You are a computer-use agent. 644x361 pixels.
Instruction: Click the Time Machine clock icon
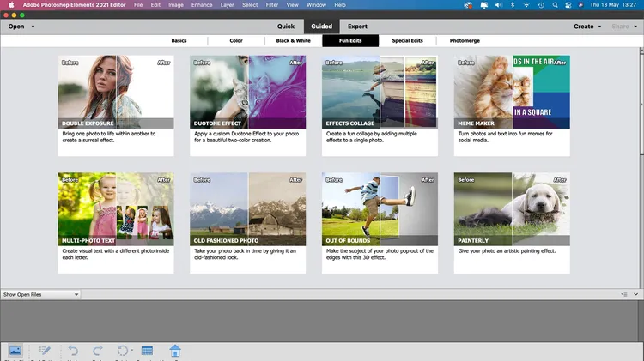coord(541,5)
